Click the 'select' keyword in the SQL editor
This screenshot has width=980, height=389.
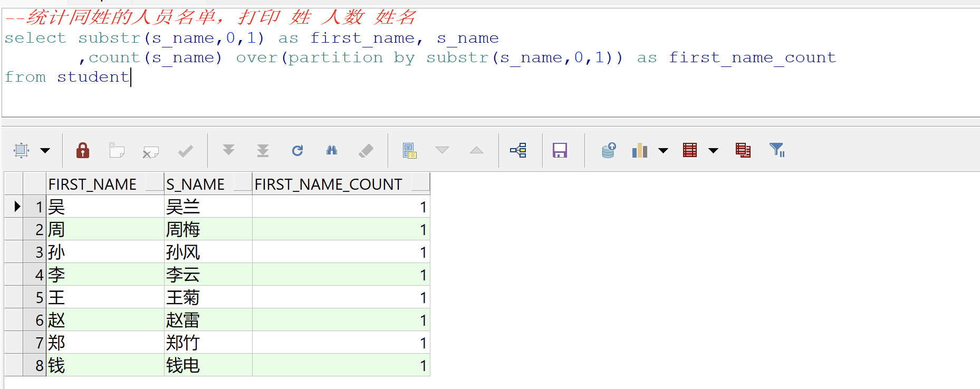click(35, 38)
